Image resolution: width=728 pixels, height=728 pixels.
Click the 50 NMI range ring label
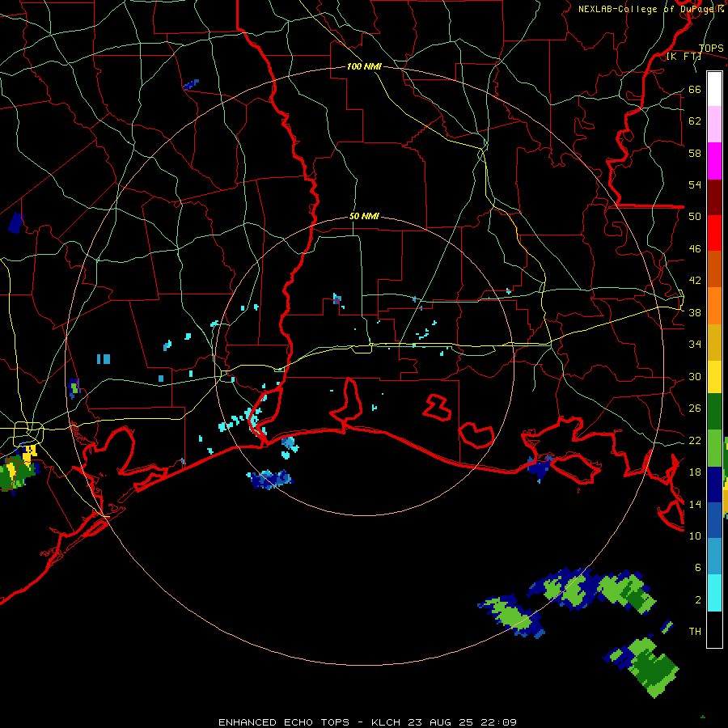(x=364, y=216)
